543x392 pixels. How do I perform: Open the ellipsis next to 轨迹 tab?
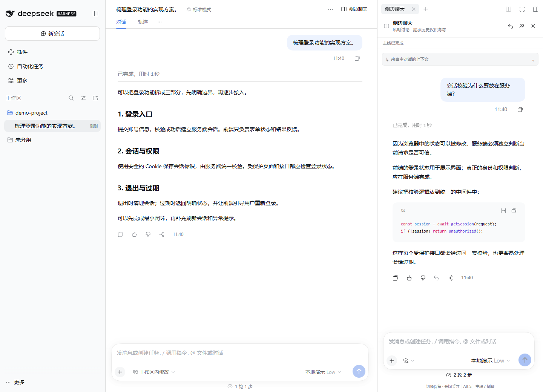[x=160, y=22]
